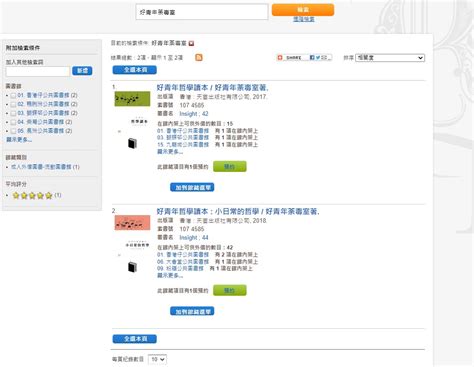
Task: Tick the checkbox for library 01 in sidebar
Action: point(13,96)
